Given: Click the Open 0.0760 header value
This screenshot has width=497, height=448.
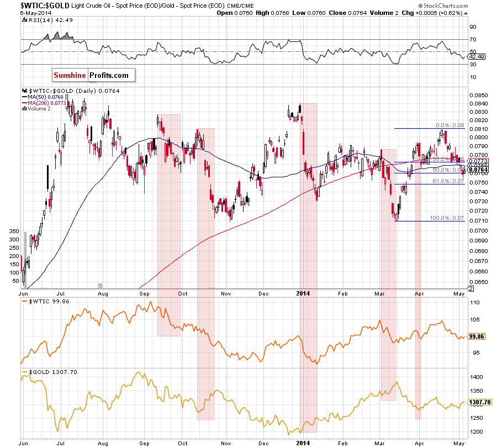Looking at the screenshot, I should (235, 13).
